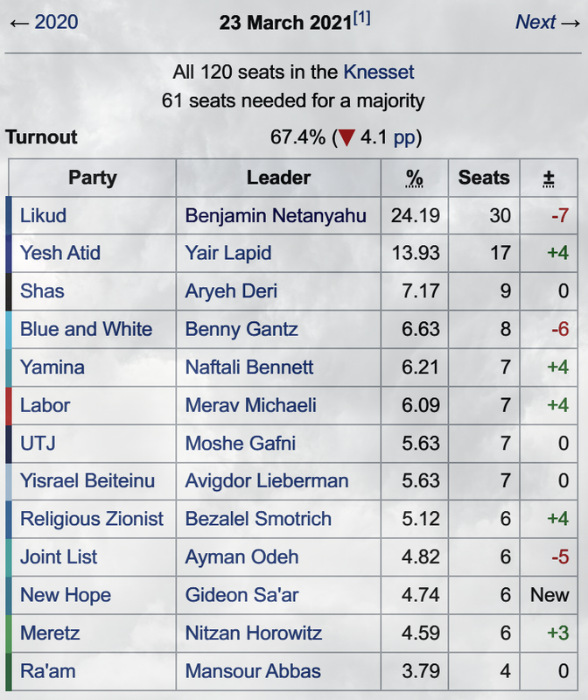The width and height of the screenshot is (588, 700).
Task: Click the ± column header
Action: pos(549,178)
